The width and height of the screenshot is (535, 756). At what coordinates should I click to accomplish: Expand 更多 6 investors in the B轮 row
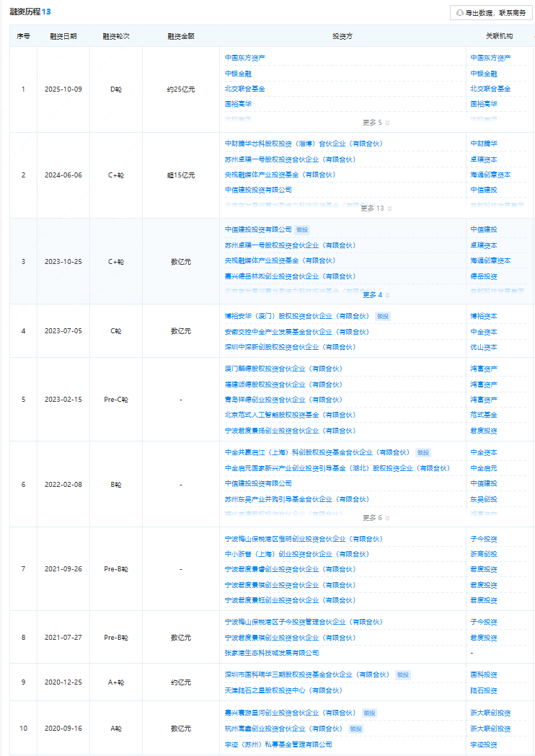376,518
